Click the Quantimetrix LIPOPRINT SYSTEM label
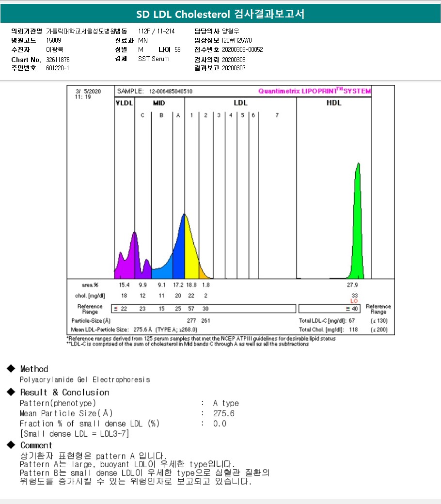 (x=315, y=91)
